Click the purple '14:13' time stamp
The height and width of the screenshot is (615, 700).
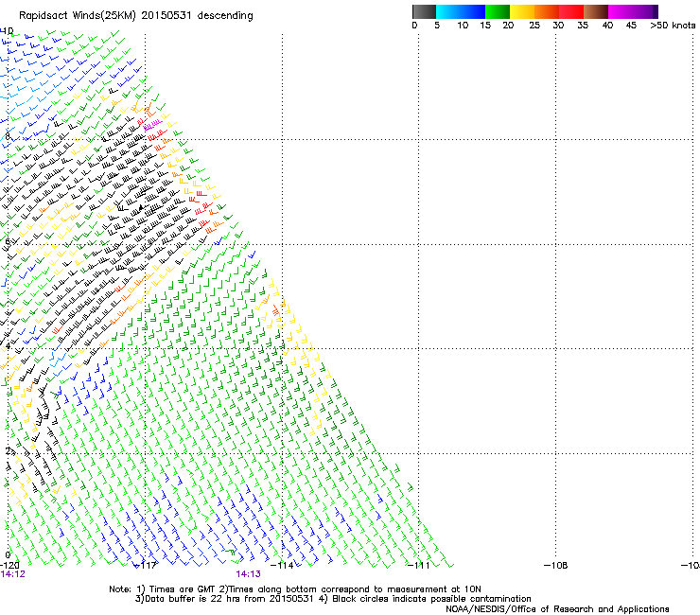248,574
